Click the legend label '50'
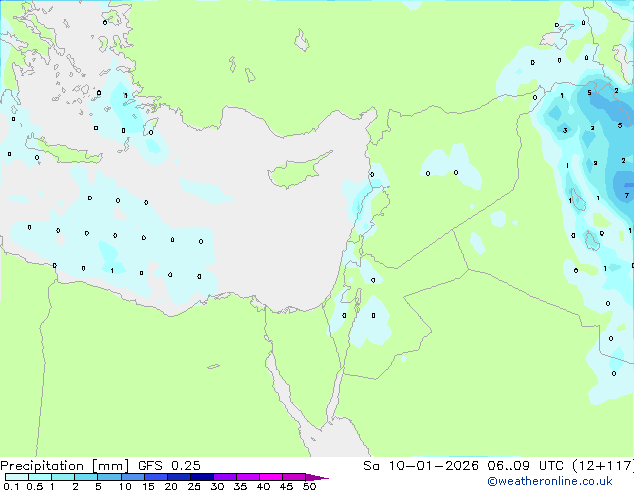The image size is (634, 490). point(309,486)
